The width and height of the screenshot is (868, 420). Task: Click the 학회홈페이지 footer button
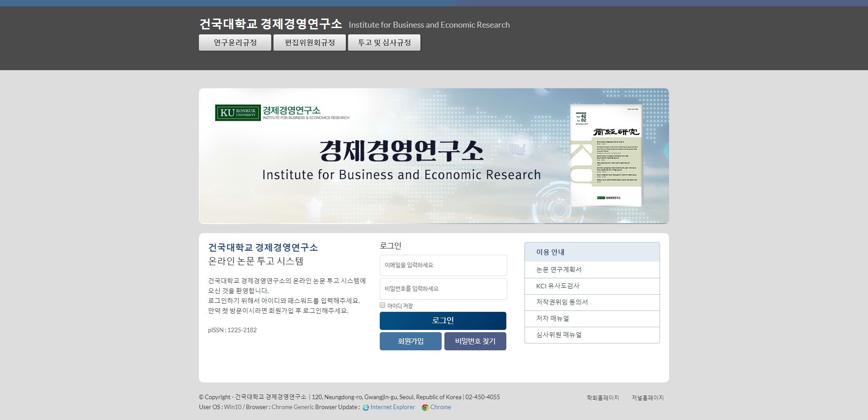pyautogui.click(x=603, y=398)
